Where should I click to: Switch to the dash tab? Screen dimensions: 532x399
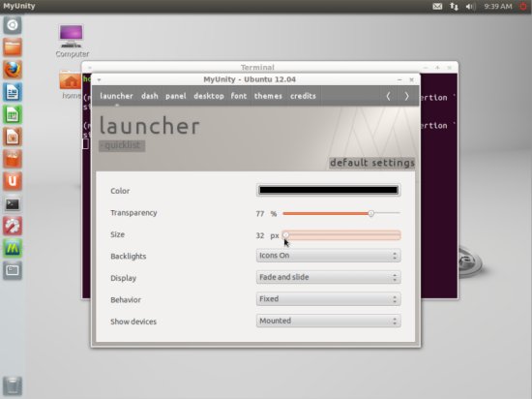pyautogui.click(x=150, y=96)
